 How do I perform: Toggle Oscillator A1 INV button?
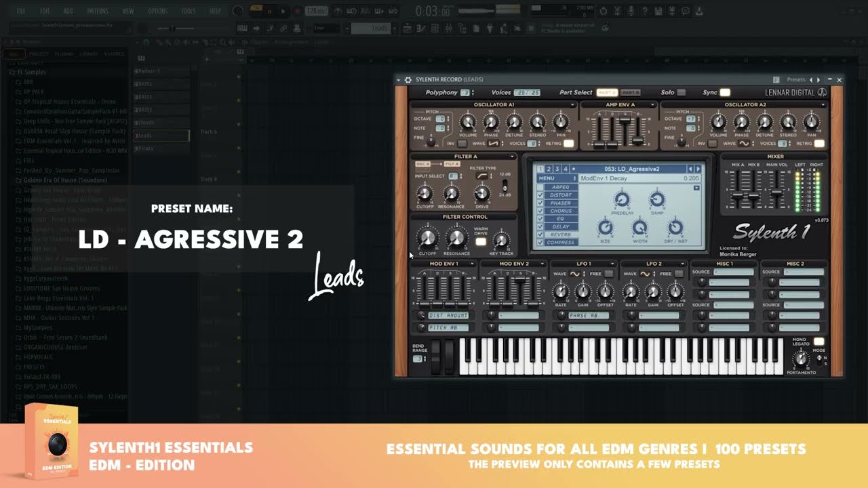461,144
